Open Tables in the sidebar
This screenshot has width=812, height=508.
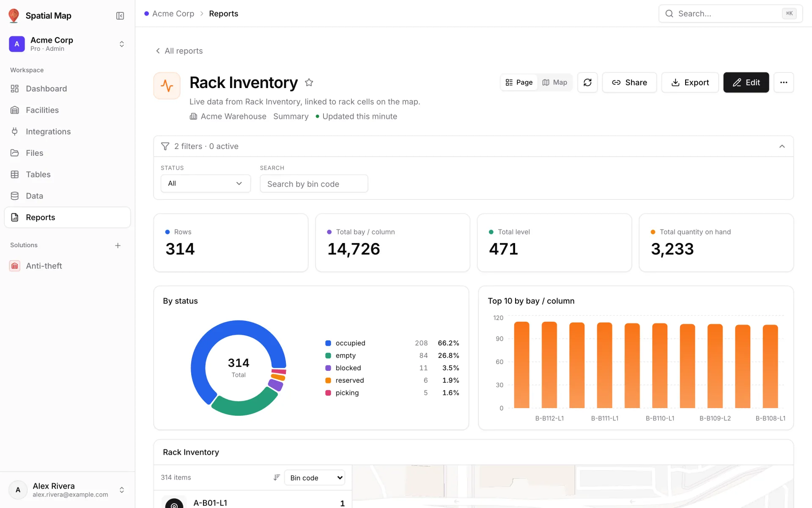point(67,174)
